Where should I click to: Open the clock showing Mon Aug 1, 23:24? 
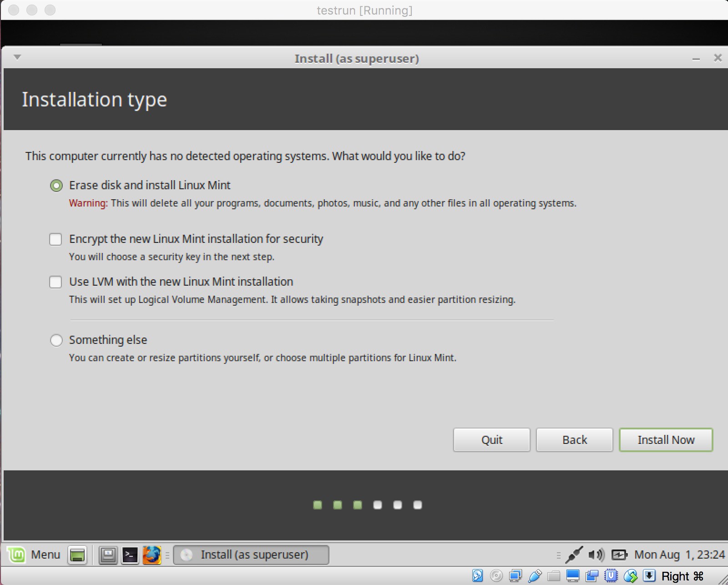tap(679, 555)
